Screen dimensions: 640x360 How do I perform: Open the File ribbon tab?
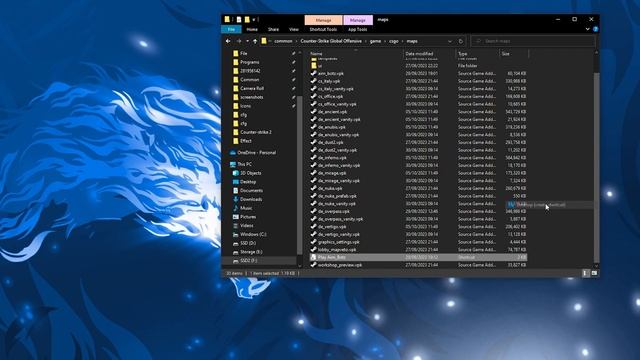(x=231, y=29)
